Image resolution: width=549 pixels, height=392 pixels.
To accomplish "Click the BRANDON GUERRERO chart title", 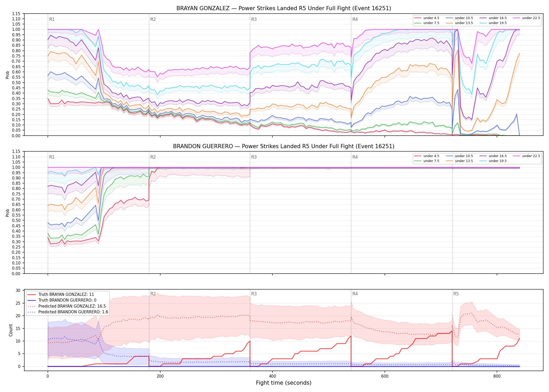I will point(284,146).
